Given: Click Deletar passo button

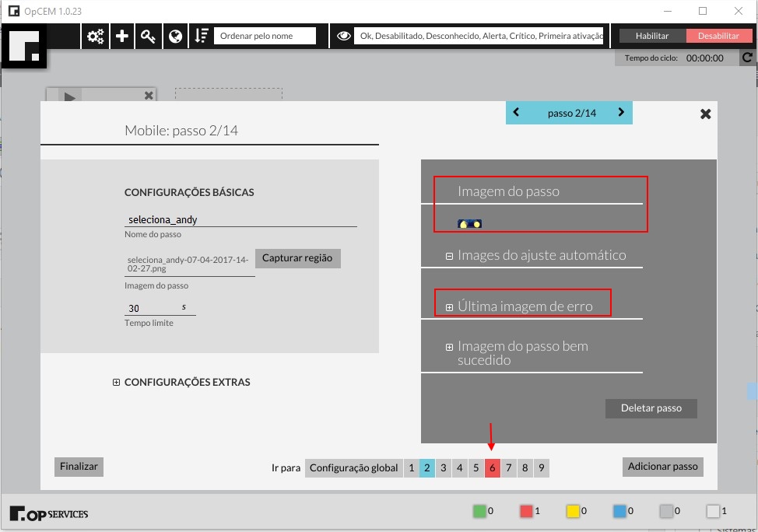Looking at the screenshot, I should 651,408.
